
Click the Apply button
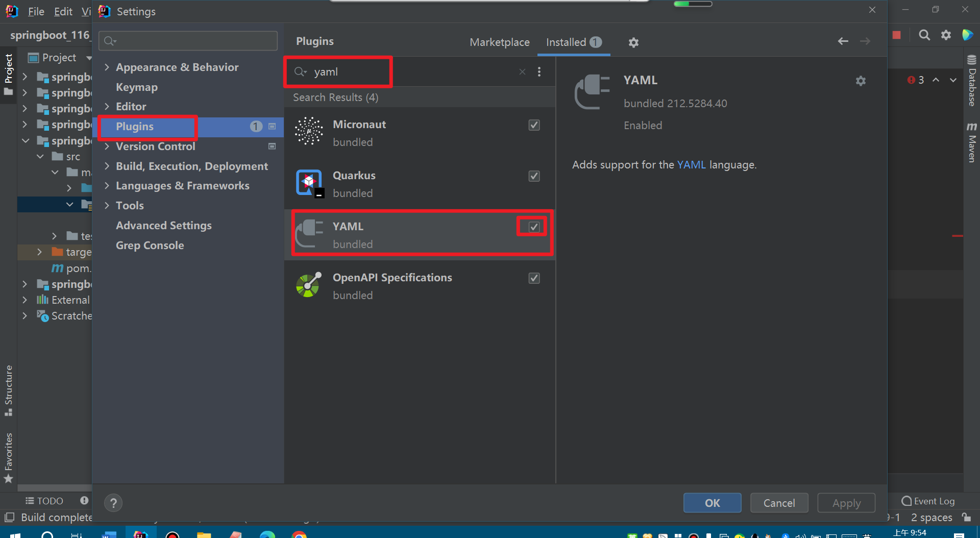(x=846, y=503)
